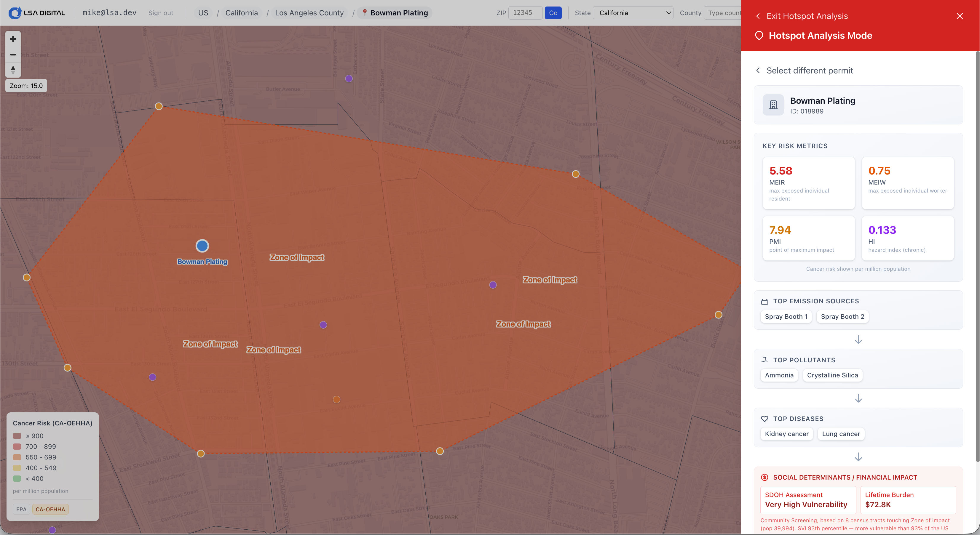Image resolution: width=980 pixels, height=535 pixels.
Task: Click the map zoom in plus button
Action: click(13, 39)
